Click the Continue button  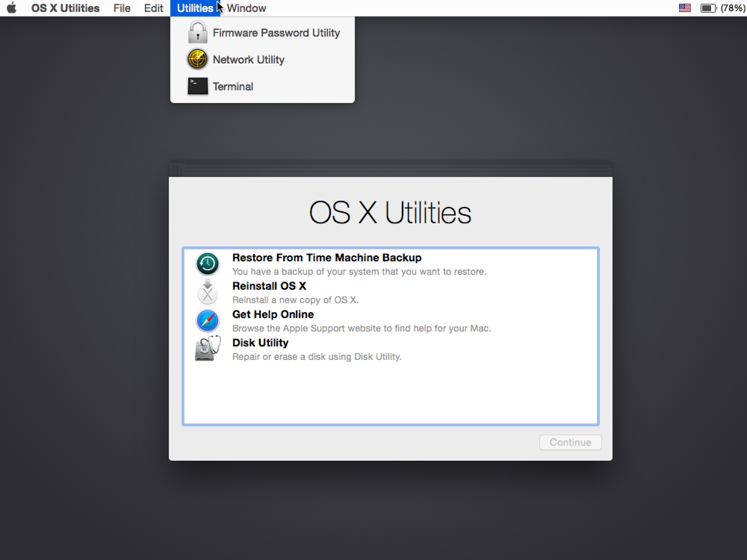click(x=570, y=442)
